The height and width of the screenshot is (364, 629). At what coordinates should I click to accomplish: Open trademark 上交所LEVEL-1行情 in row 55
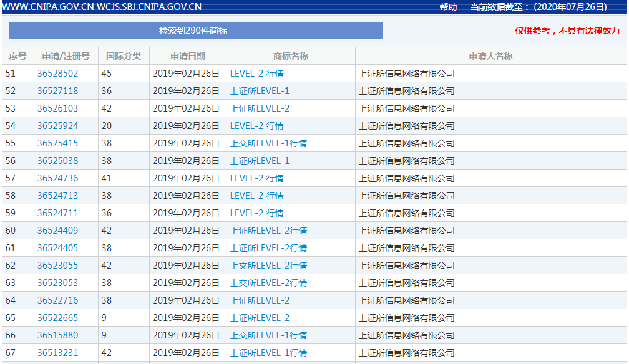(x=268, y=143)
